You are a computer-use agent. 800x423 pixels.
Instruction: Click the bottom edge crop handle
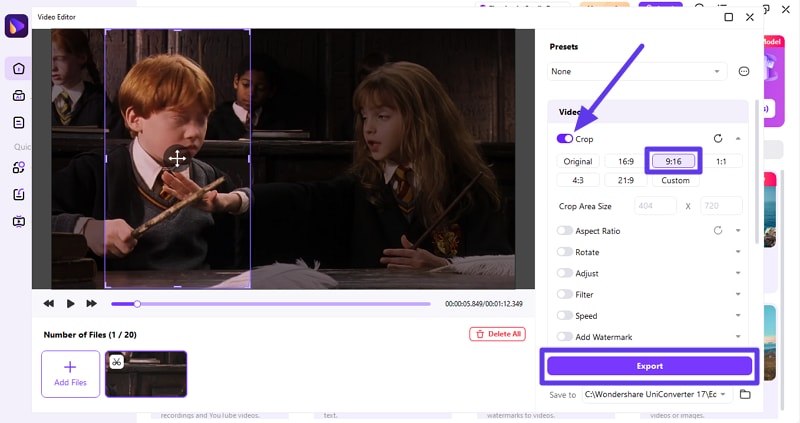pos(177,287)
